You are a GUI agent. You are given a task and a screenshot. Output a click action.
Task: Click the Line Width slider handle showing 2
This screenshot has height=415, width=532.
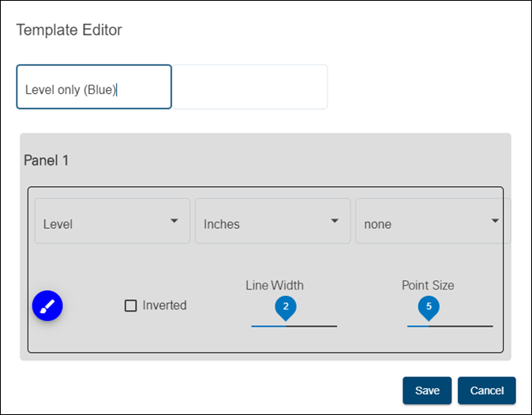pyautogui.click(x=285, y=307)
